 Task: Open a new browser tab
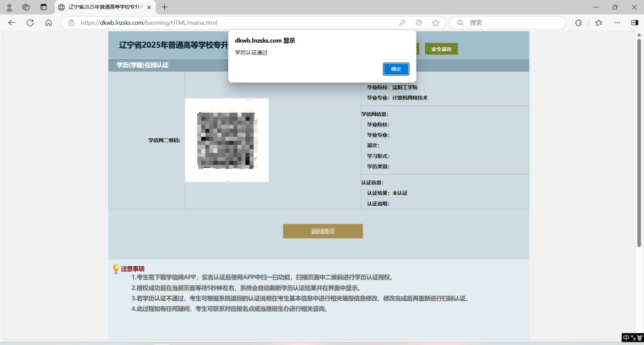coord(164,7)
